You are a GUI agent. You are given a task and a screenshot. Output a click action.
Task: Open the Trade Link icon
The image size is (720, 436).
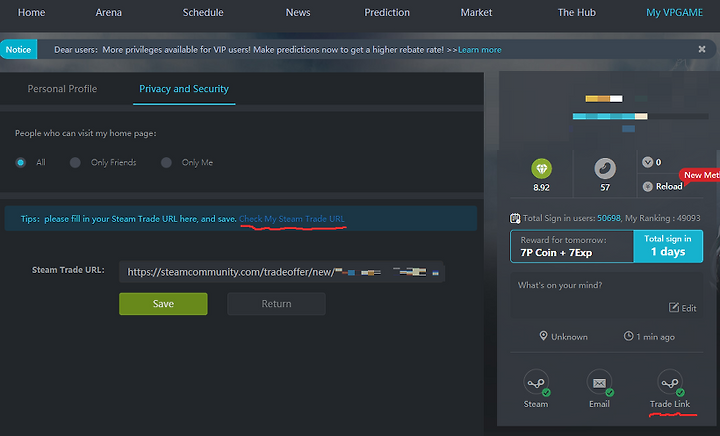[670, 382]
